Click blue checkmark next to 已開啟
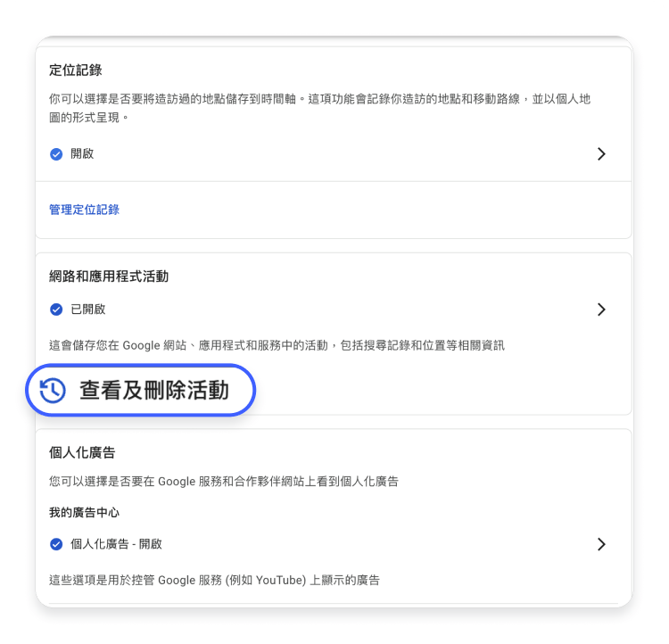 point(56,310)
